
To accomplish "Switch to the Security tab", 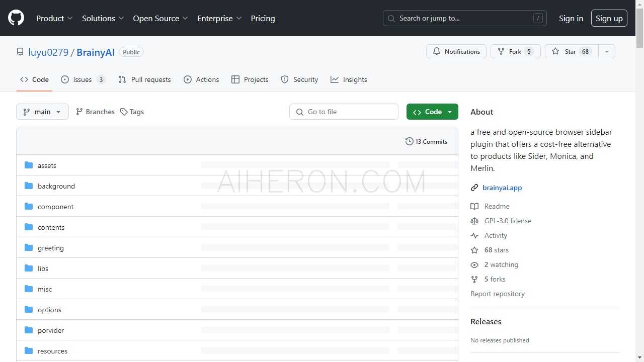I will [299, 79].
